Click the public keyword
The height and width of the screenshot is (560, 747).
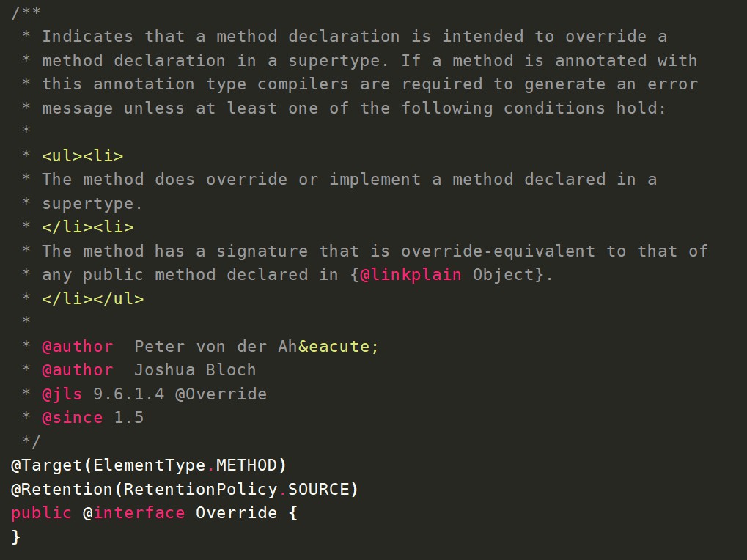42,513
